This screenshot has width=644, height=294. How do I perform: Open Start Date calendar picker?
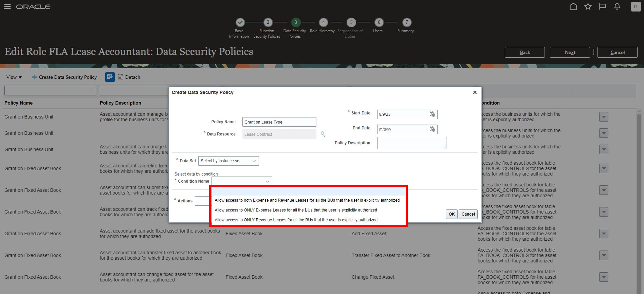(x=432, y=114)
